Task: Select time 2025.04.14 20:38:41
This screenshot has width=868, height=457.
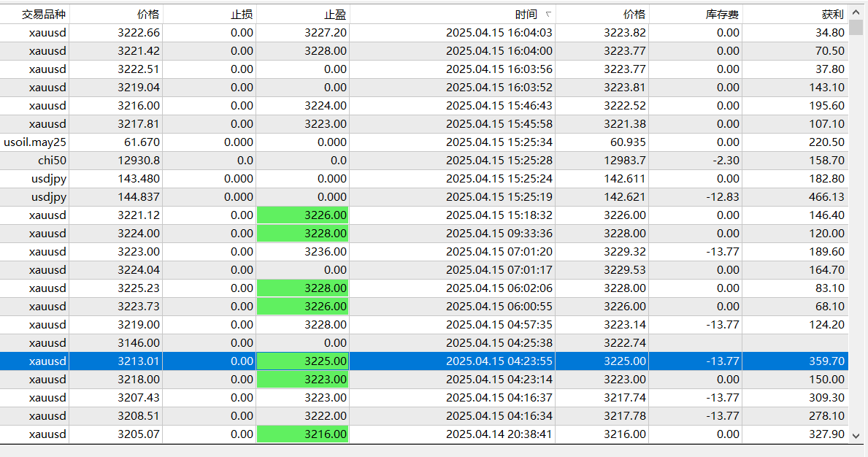Action: pyautogui.click(x=499, y=434)
